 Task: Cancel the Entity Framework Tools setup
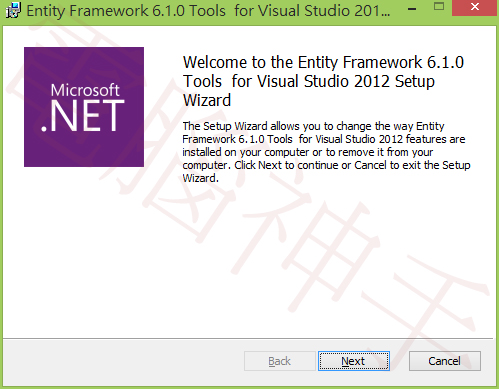pos(445,361)
